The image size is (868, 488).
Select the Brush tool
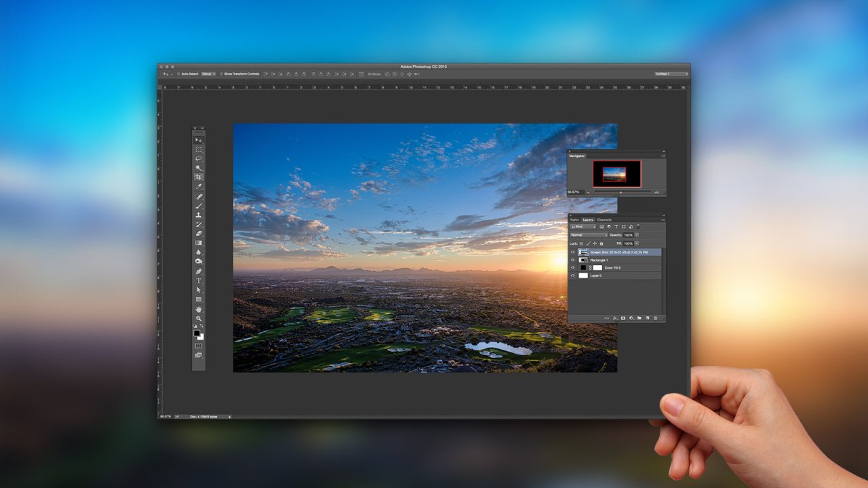click(x=198, y=204)
